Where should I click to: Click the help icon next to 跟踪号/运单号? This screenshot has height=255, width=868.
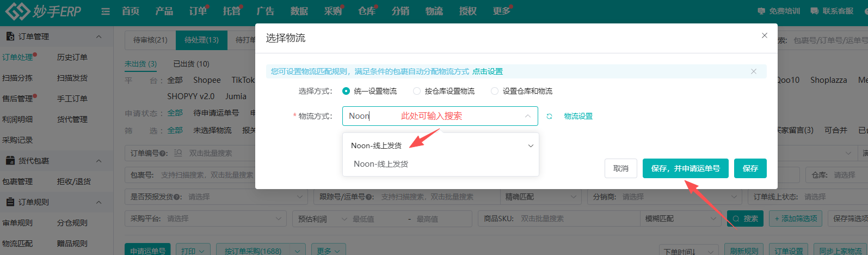[370, 197]
